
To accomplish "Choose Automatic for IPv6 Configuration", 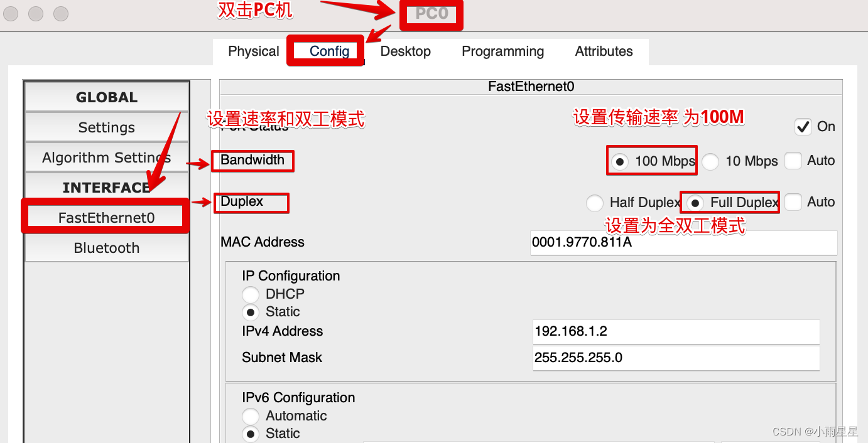I will click(x=251, y=416).
